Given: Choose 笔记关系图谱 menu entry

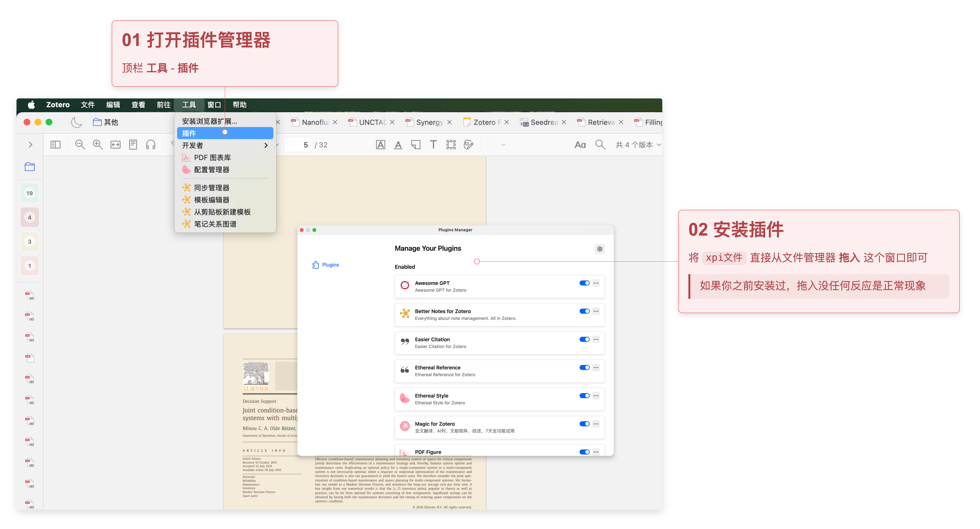Looking at the screenshot, I should coord(225,224).
